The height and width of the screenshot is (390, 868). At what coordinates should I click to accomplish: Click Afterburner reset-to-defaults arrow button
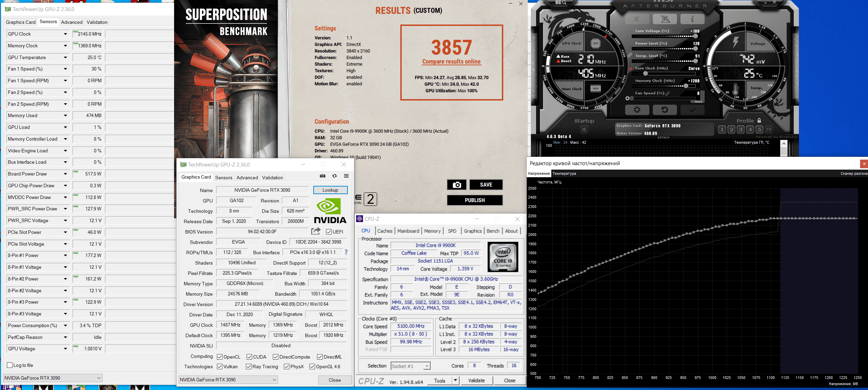coord(664,110)
